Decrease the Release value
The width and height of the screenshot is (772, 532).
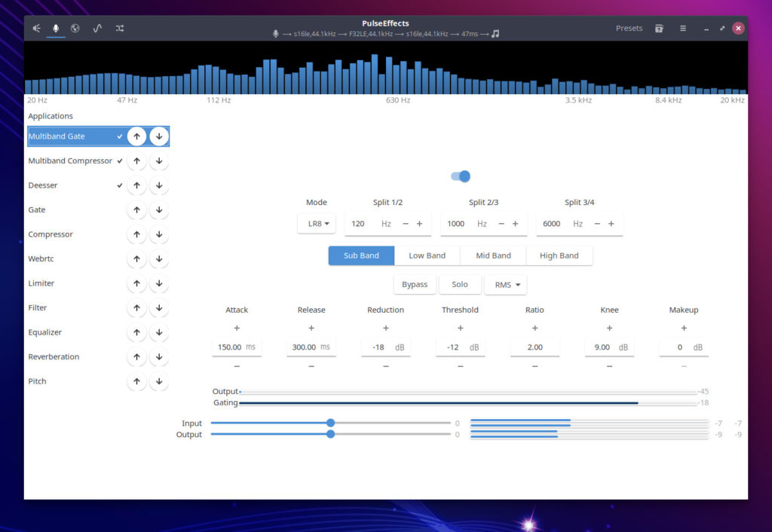(311, 367)
